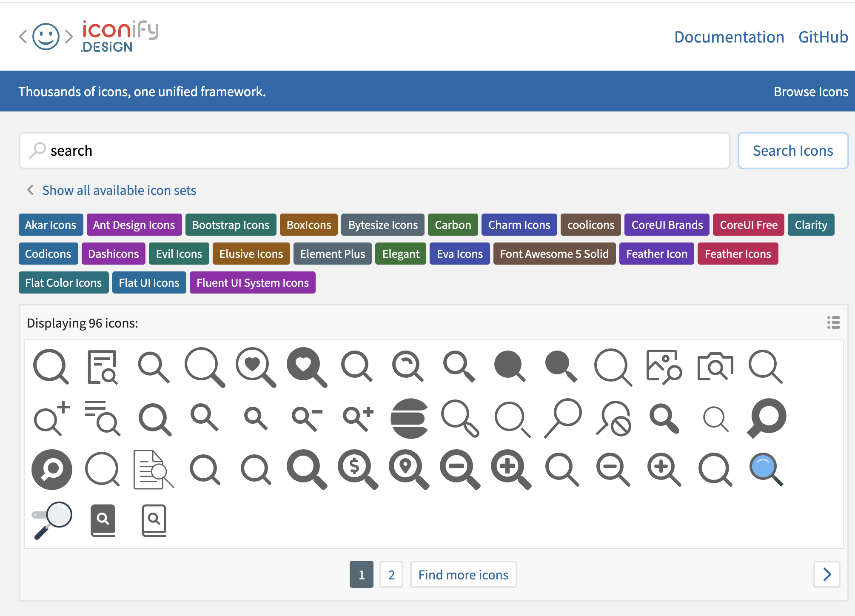Click the book with magnifier icon
This screenshot has height=616, width=855.
[x=103, y=520]
